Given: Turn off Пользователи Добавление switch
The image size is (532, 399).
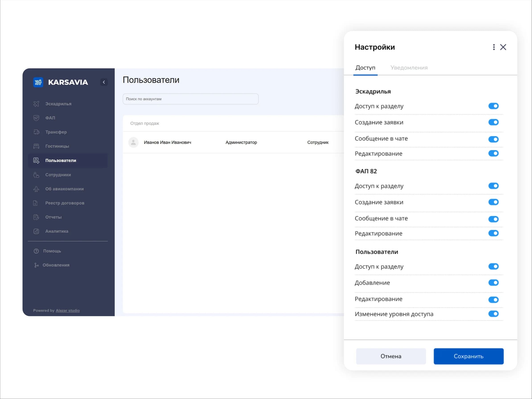Looking at the screenshot, I should [x=493, y=283].
